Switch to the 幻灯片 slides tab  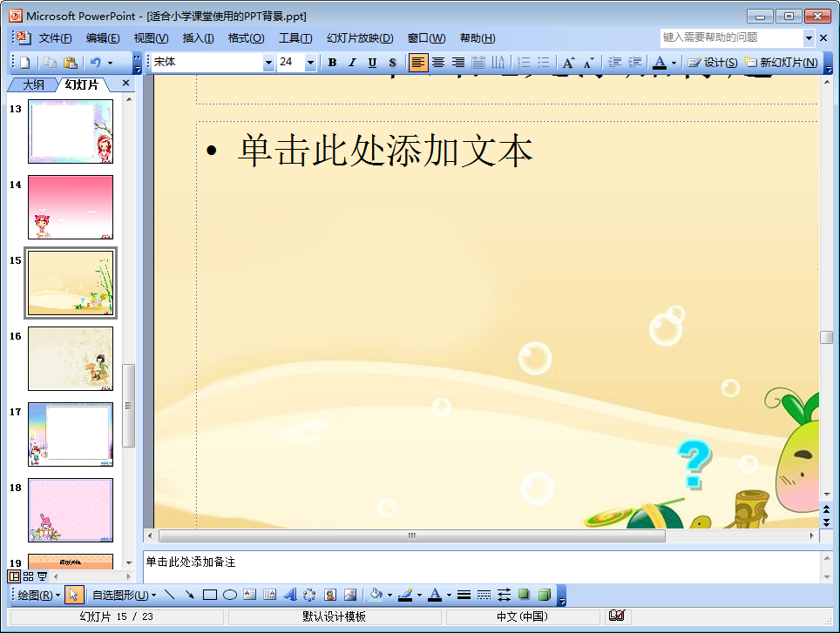[x=81, y=84]
